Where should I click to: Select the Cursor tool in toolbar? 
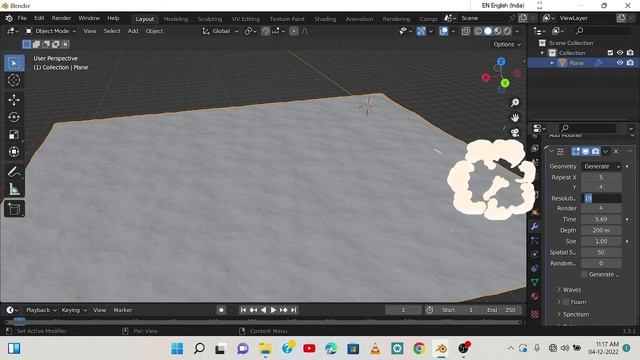click(x=14, y=80)
